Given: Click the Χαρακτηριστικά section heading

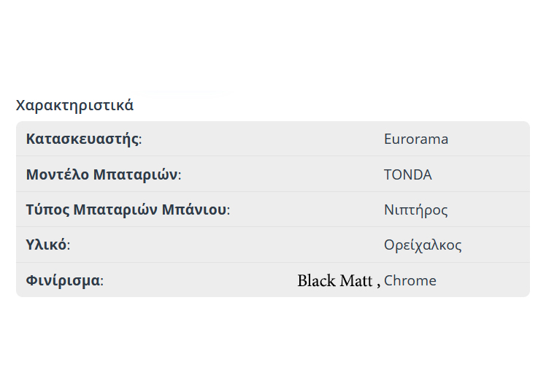Looking at the screenshot, I should pyautogui.click(x=74, y=105).
